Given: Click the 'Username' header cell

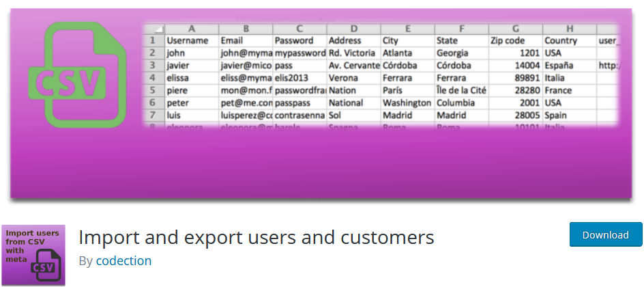Looking at the screenshot, I should tap(191, 41).
